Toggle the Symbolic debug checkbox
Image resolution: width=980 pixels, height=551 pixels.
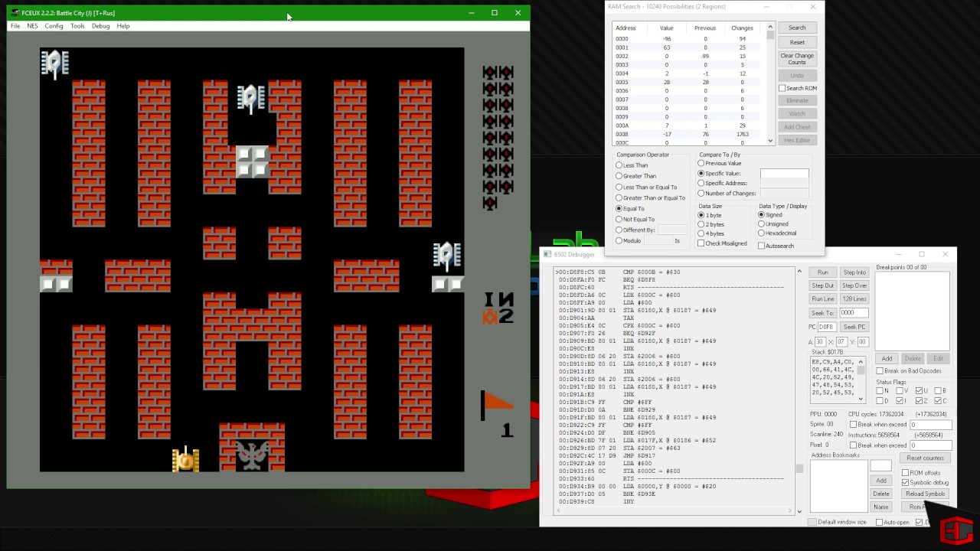coord(906,483)
